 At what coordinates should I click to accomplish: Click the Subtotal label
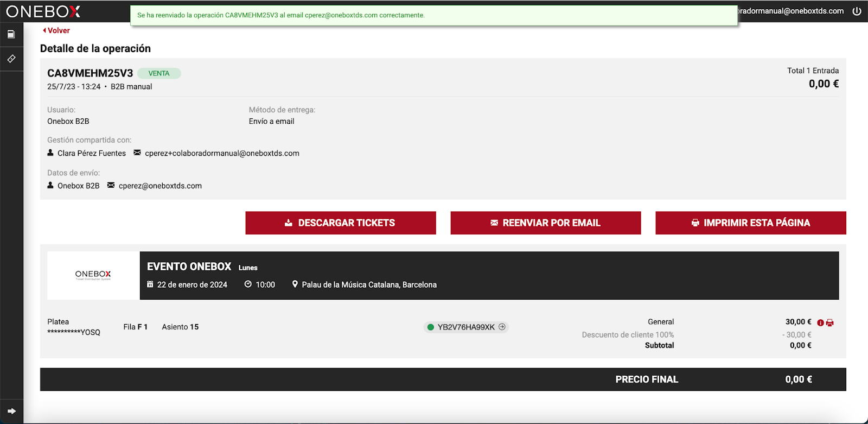[x=659, y=345]
